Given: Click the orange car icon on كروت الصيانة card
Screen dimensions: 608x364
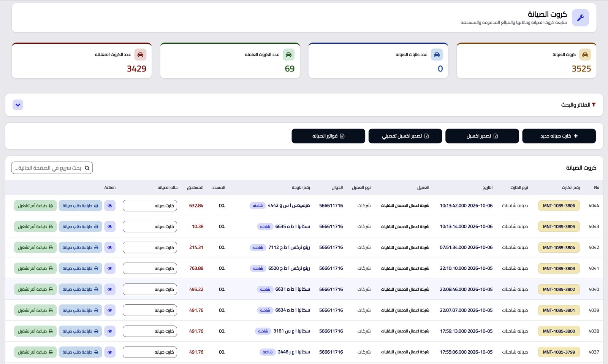Looking at the screenshot, I should tap(585, 55).
